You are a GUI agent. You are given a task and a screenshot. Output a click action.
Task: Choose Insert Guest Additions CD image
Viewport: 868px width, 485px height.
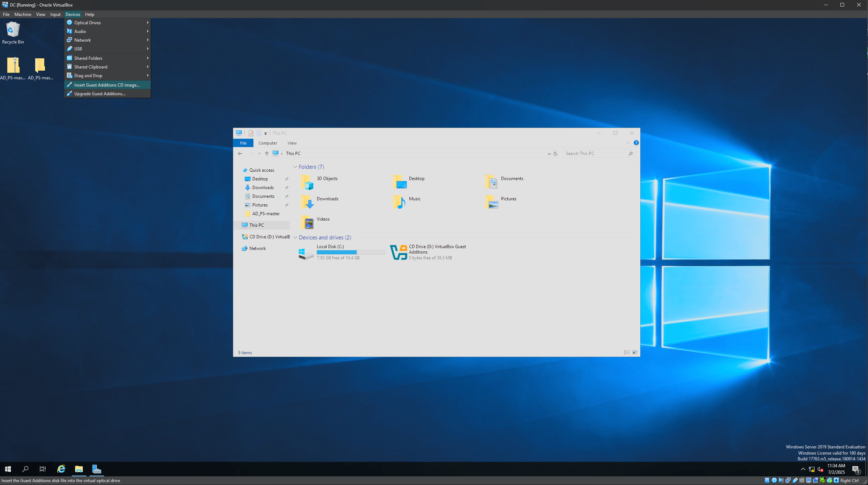coord(108,85)
